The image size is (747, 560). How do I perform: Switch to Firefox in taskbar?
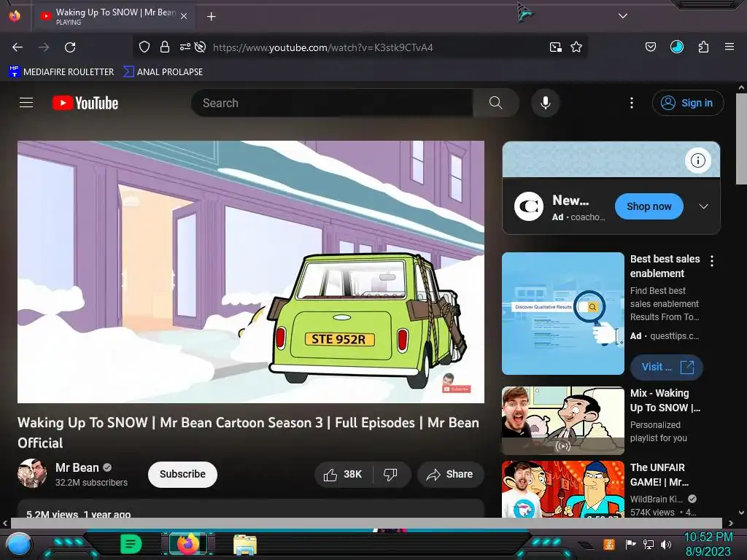(188, 544)
